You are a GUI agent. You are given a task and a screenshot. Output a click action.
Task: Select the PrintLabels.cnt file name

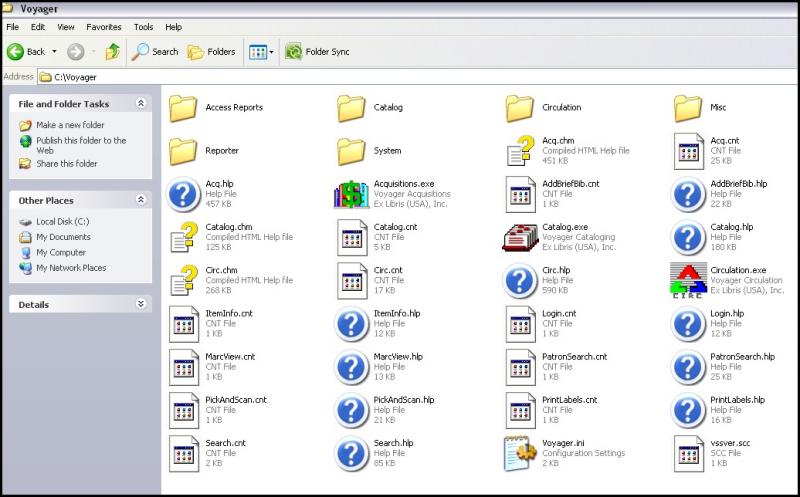click(569, 400)
